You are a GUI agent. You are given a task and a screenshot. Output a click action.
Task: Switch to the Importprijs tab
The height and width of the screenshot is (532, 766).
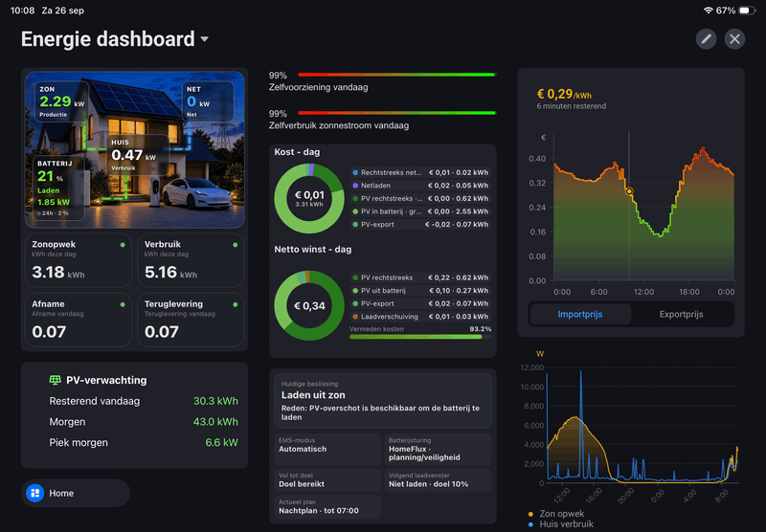tap(580, 314)
